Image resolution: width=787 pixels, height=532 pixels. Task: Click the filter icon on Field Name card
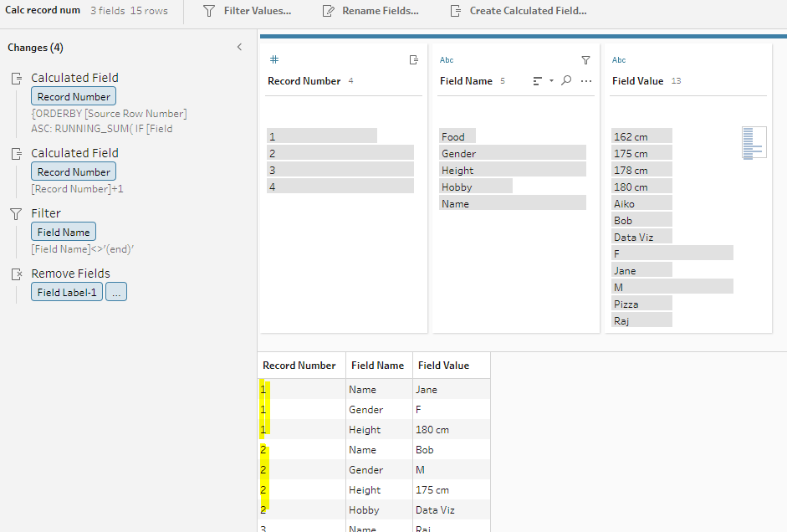pos(585,60)
